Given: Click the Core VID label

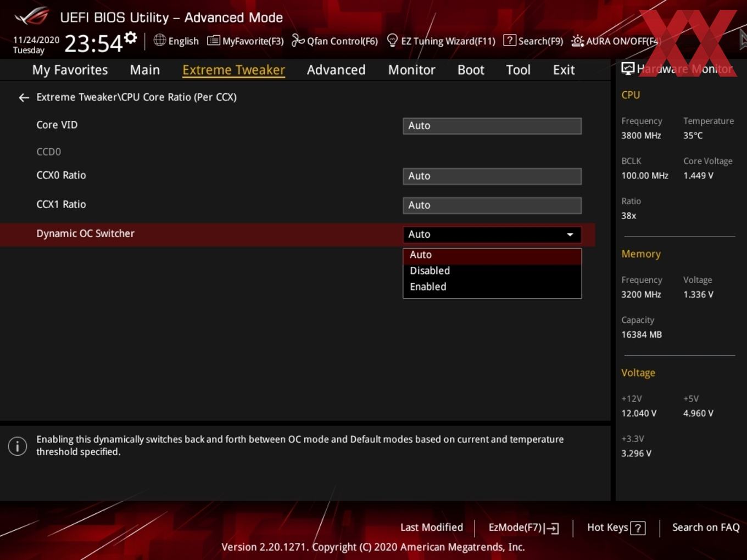Looking at the screenshot, I should [x=57, y=125].
